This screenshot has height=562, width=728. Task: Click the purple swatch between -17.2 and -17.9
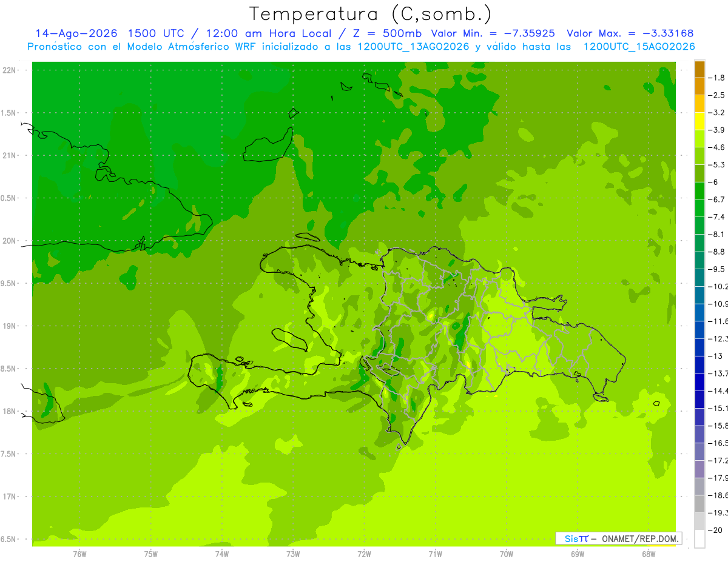699,469
